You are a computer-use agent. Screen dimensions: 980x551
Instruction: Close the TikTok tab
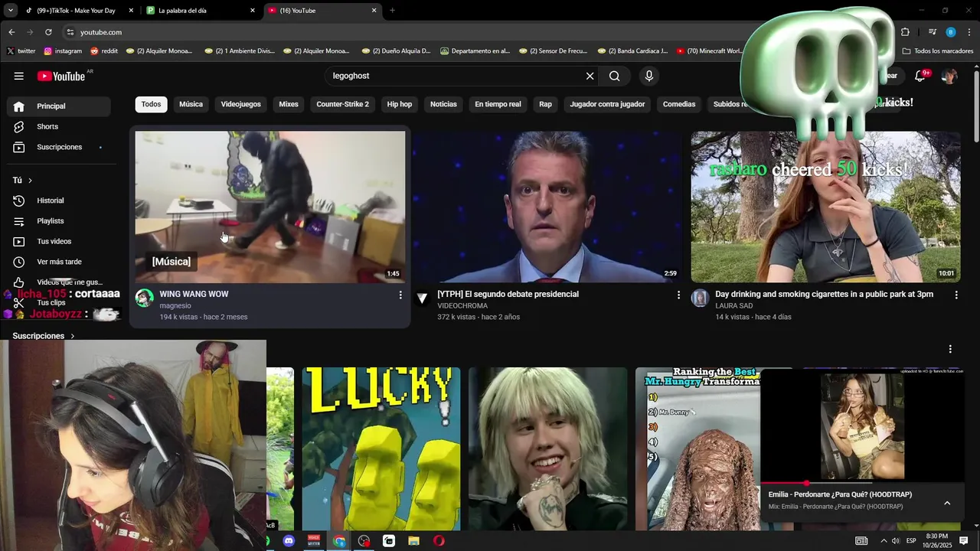(x=131, y=11)
